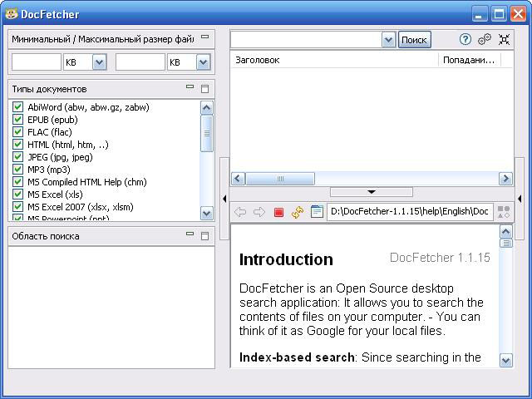Maximize the Область поиска panel
Viewport: 532px width, 399px height.
tap(204, 236)
